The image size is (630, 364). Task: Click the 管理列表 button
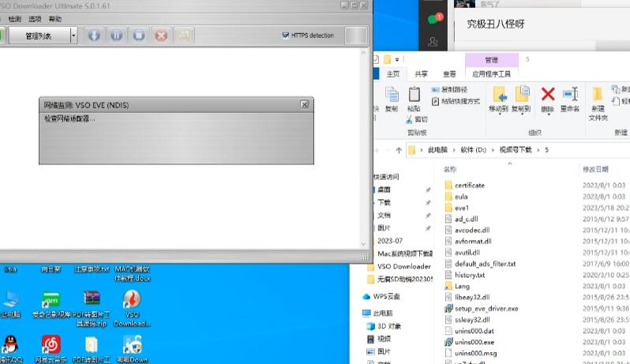[39, 36]
